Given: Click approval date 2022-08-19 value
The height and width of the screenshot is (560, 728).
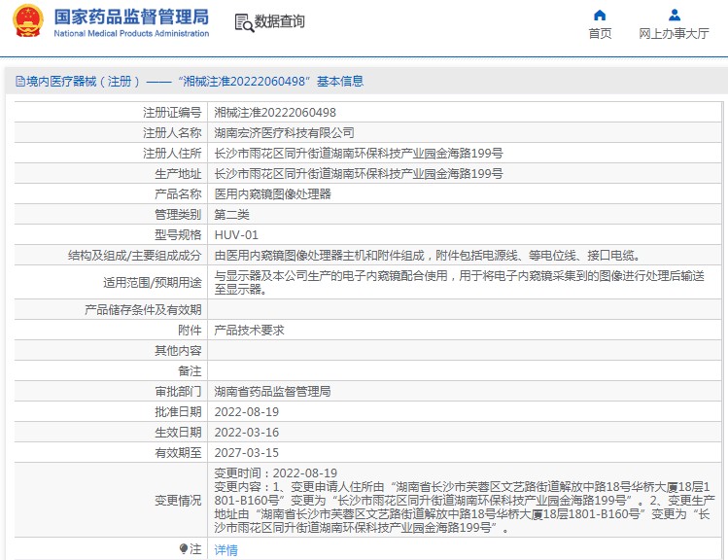Looking at the screenshot, I should 247,412.
